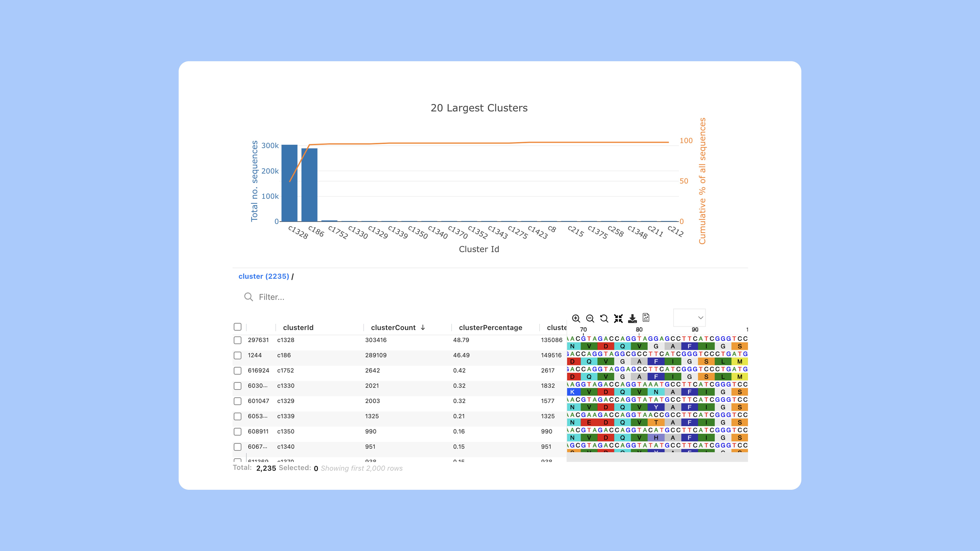Click position 90 on the sequence ruler
This screenshot has height=551, width=980.
click(x=695, y=330)
